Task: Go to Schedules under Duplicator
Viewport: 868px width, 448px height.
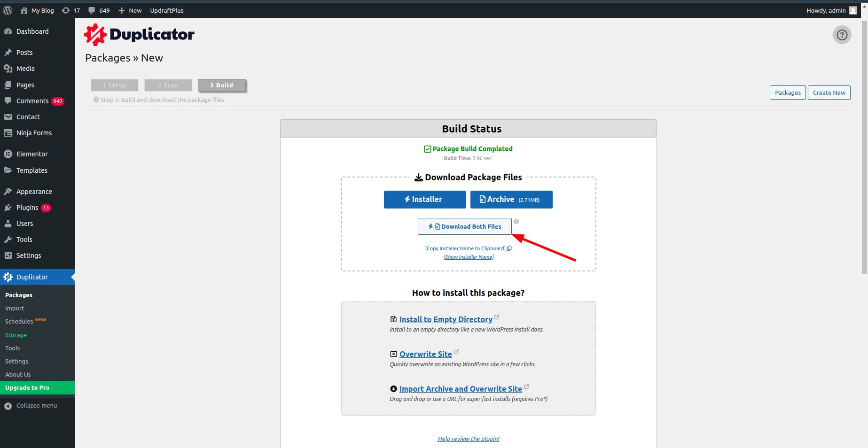Action: (x=19, y=322)
